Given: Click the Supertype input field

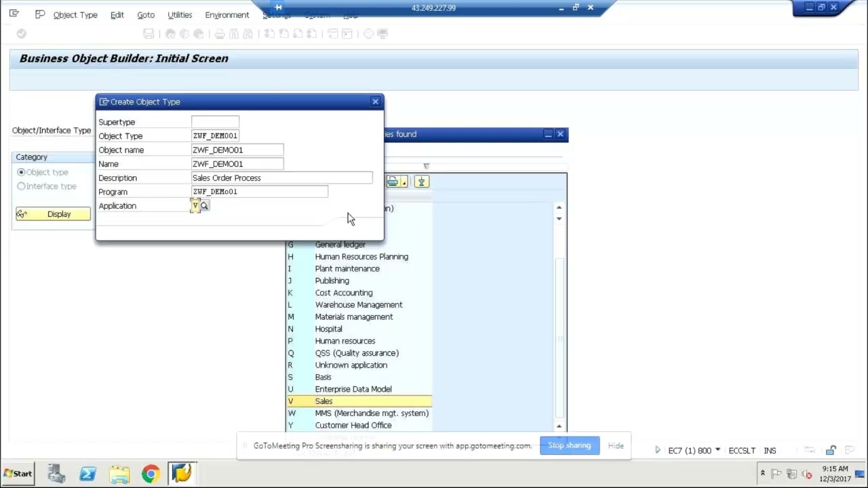Looking at the screenshot, I should [215, 122].
